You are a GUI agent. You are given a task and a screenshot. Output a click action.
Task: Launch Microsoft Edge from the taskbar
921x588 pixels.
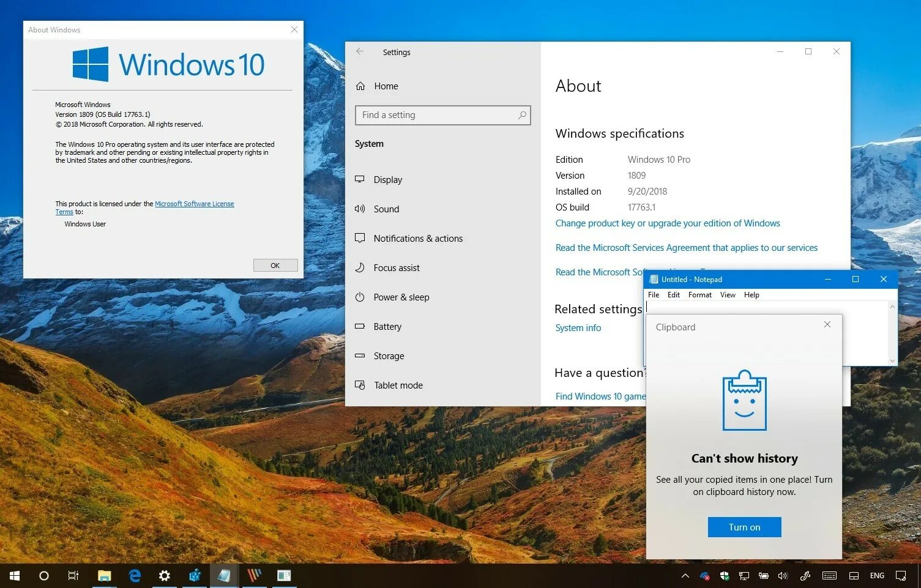(x=134, y=575)
